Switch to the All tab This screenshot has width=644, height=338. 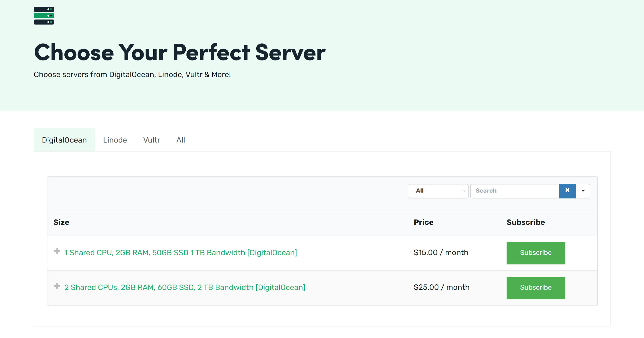[x=180, y=140]
